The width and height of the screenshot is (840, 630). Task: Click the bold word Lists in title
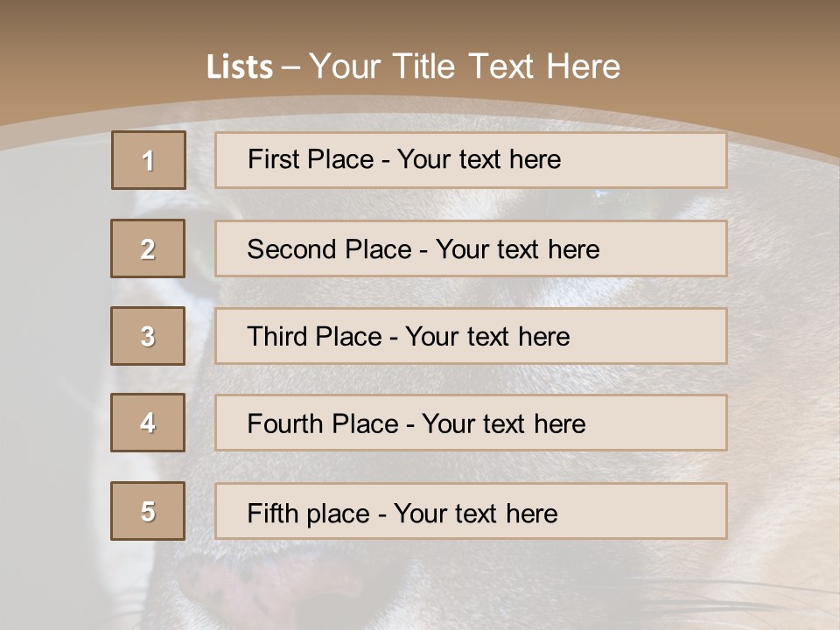click(239, 67)
